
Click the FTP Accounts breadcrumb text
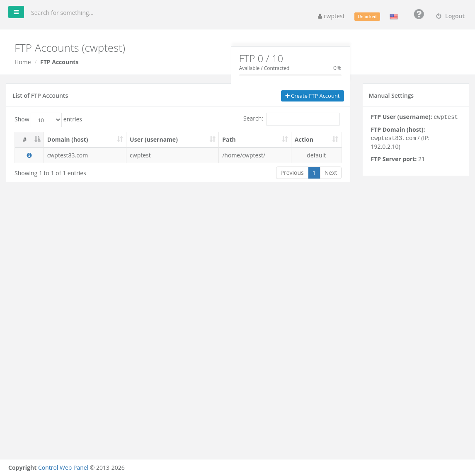[59, 62]
